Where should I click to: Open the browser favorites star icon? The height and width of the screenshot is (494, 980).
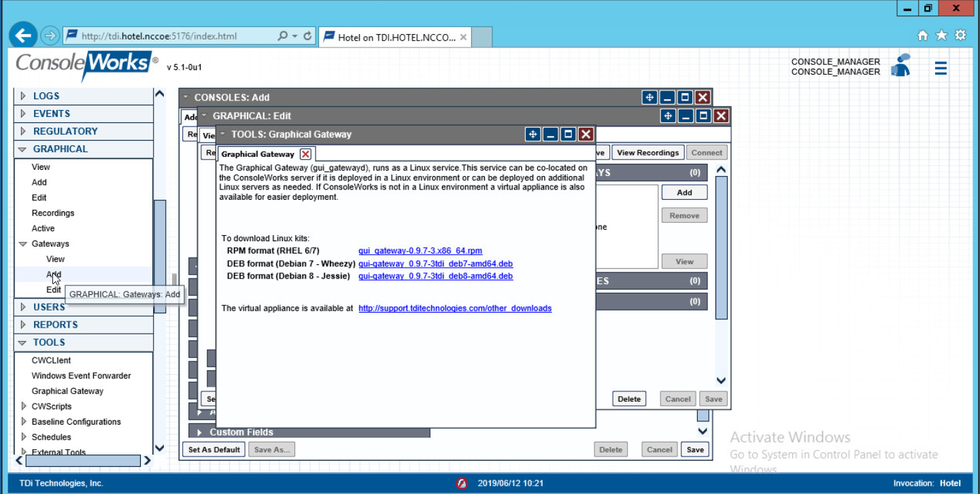pos(941,35)
